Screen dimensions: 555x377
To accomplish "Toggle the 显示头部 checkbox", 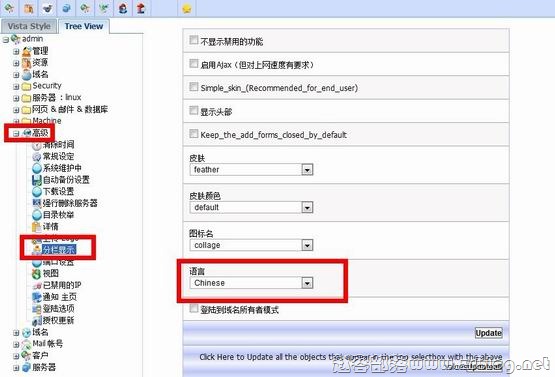I will [x=194, y=110].
